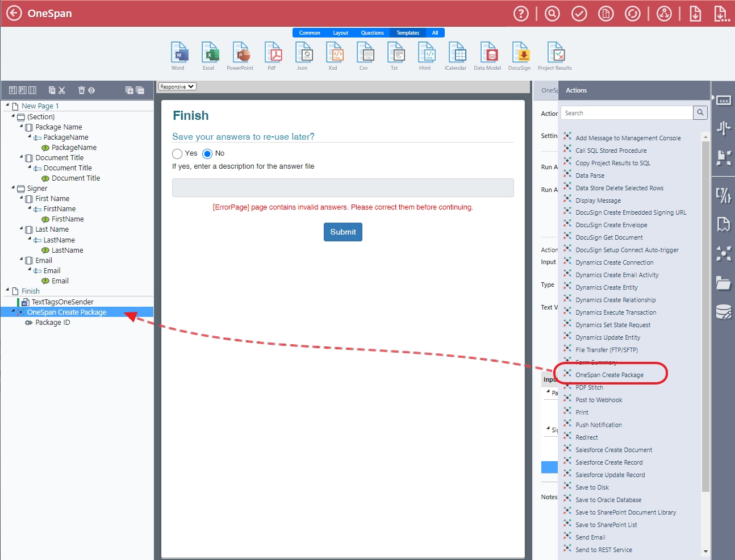
Task: Select the Yes radio button
Action: (177, 153)
